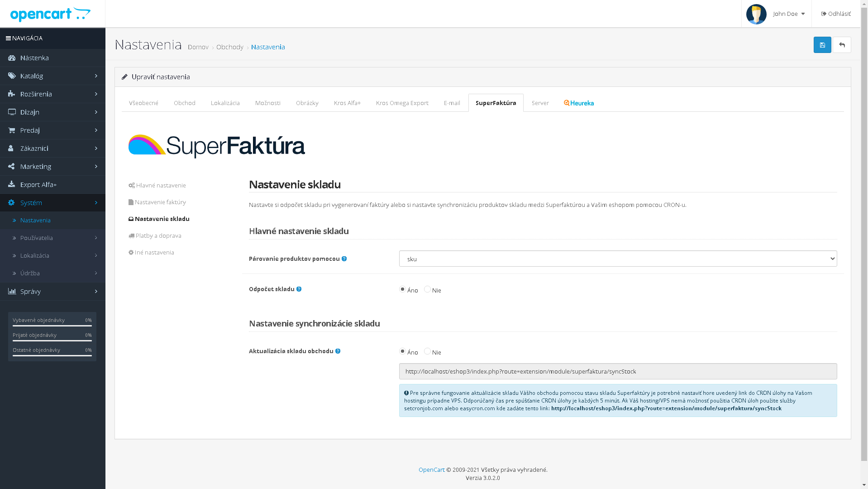
Task: Open the Párovanie produktov sku dropdown
Action: (617, 259)
